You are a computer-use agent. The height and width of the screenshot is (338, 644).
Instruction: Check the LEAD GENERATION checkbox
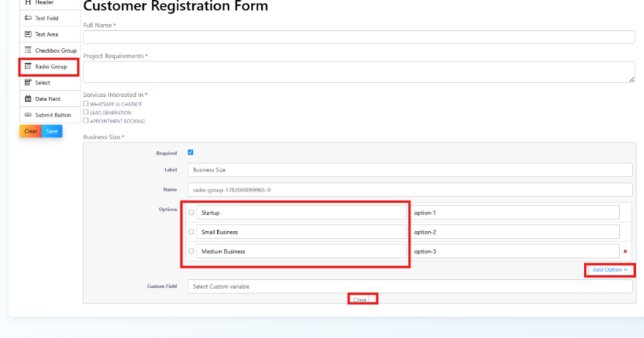tap(85, 112)
